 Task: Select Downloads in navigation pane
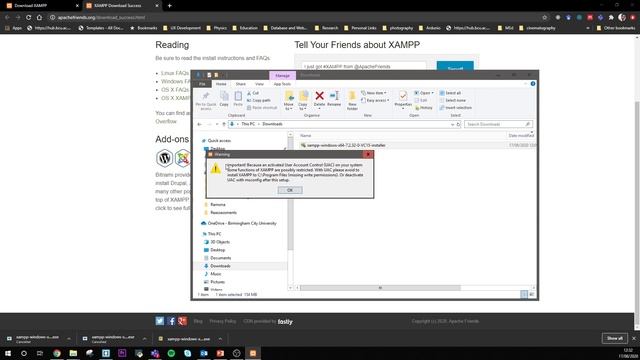(x=220, y=266)
